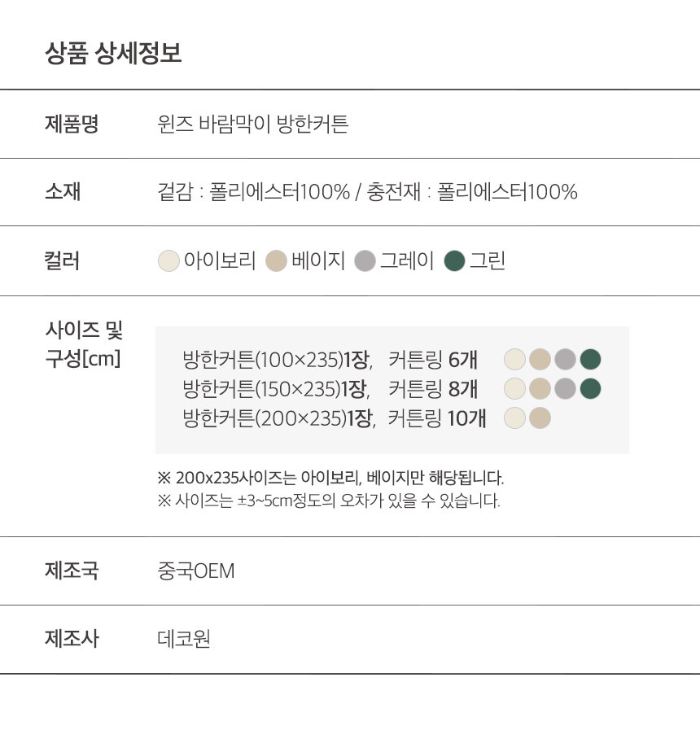Select gray swatch in 150×235 size row
Screen dimensions: 700x752
click(565, 389)
